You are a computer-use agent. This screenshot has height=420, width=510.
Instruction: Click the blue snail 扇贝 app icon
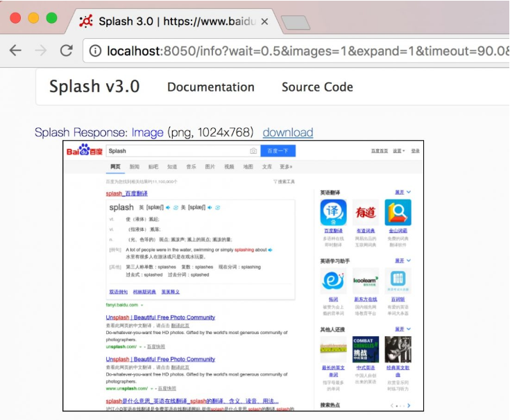[333, 281]
